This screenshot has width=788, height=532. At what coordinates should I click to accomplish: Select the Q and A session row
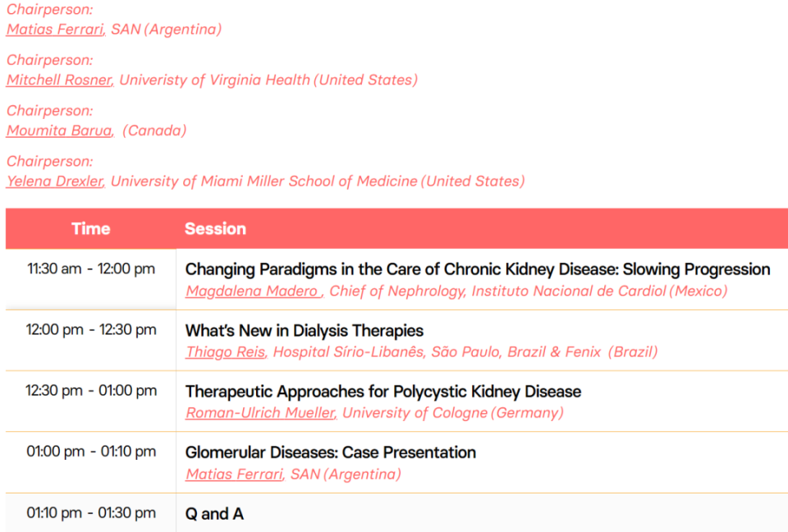[x=397, y=513]
